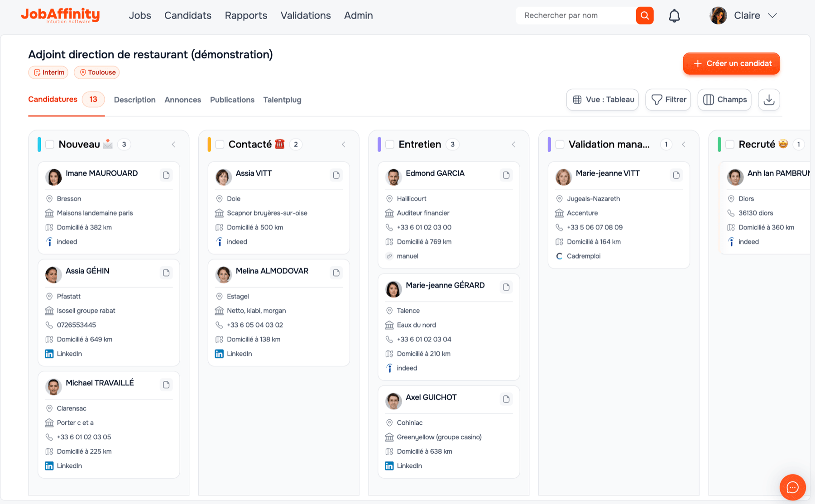Image resolution: width=815 pixels, height=504 pixels.
Task: Open Melina ALMODOVAR candidate name
Action: coord(272,271)
